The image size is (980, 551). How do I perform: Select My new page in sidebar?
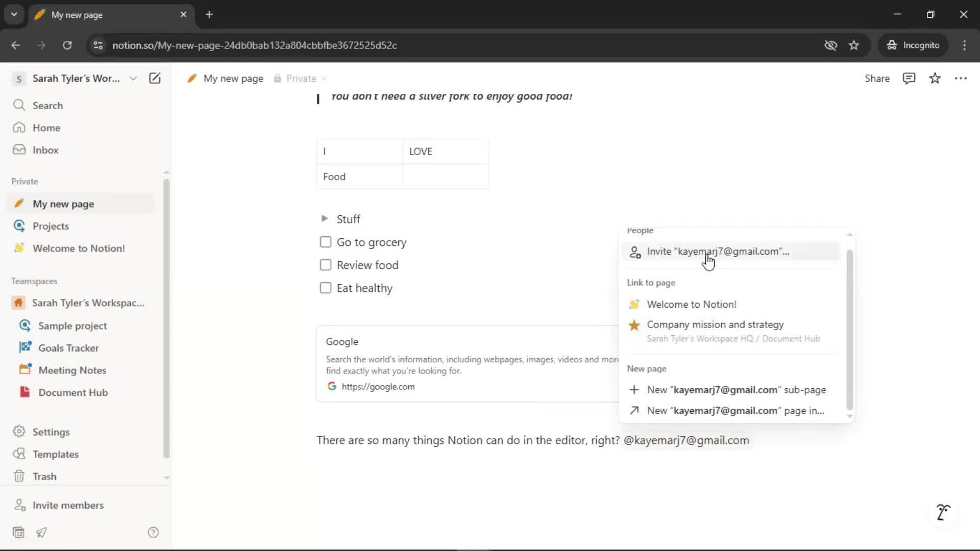81,204
